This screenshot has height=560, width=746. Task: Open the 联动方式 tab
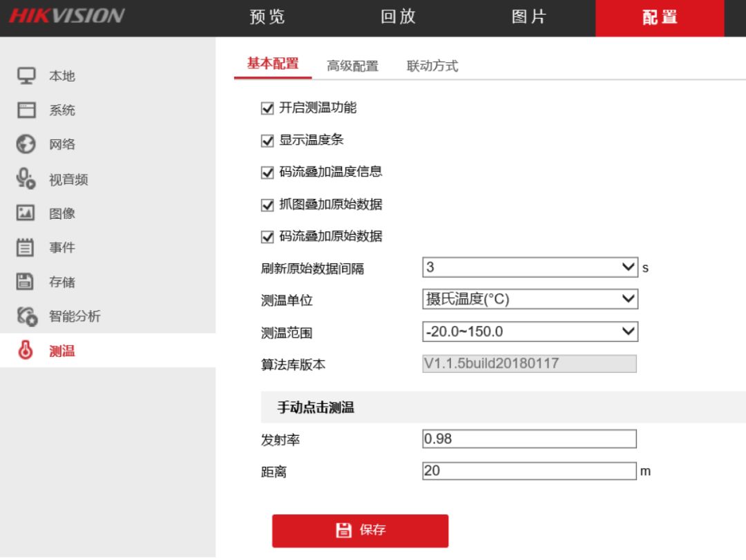coord(432,66)
